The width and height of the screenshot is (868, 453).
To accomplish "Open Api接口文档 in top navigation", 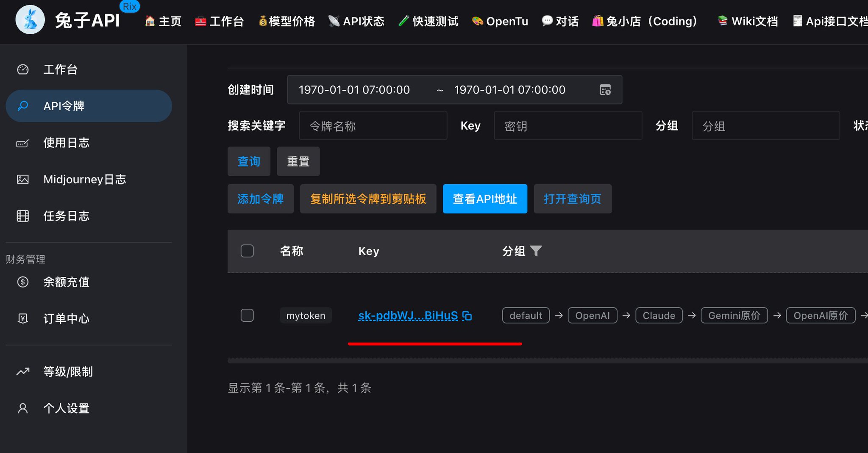I will [830, 21].
